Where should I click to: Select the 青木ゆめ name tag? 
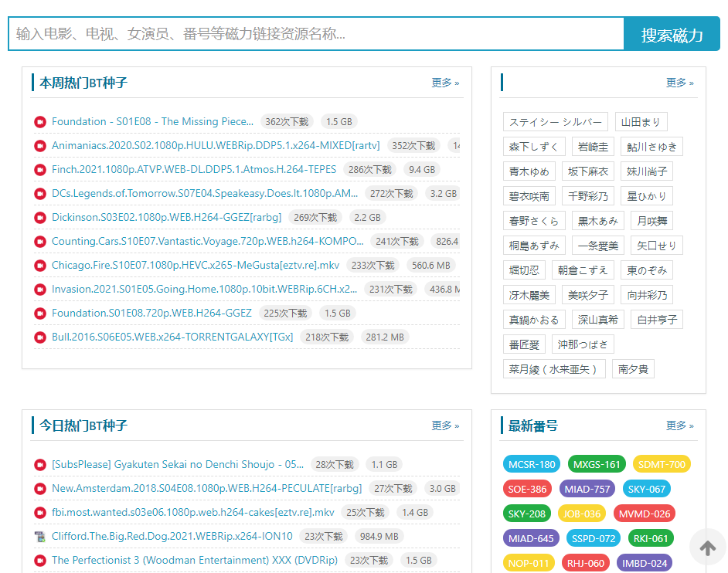pos(529,171)
